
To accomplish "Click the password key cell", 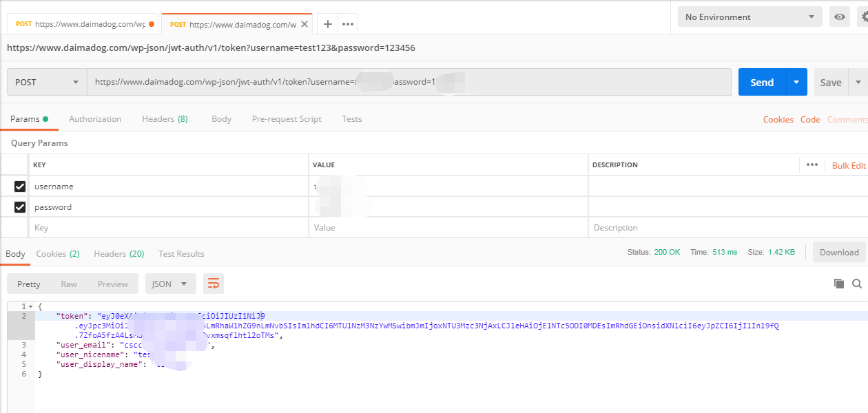I will 169,207.
